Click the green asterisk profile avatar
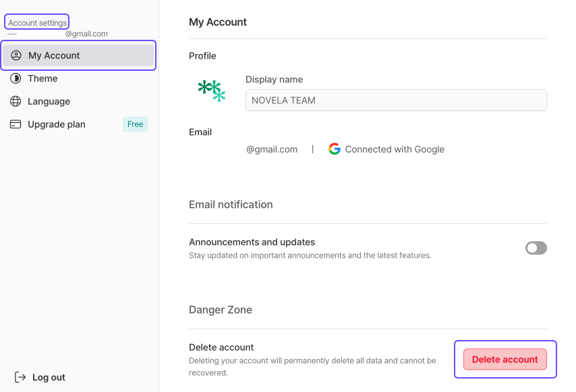Screen dimensions: 576x392 point(212,90)
